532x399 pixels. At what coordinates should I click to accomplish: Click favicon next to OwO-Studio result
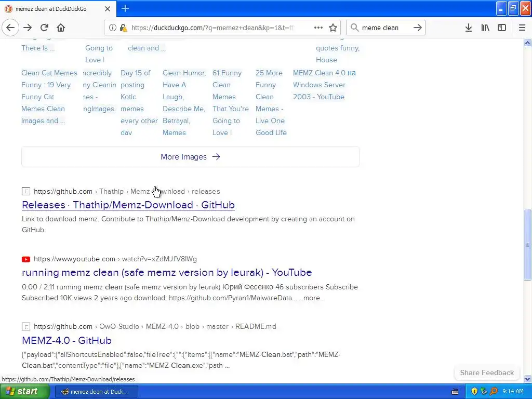(26, 327)
